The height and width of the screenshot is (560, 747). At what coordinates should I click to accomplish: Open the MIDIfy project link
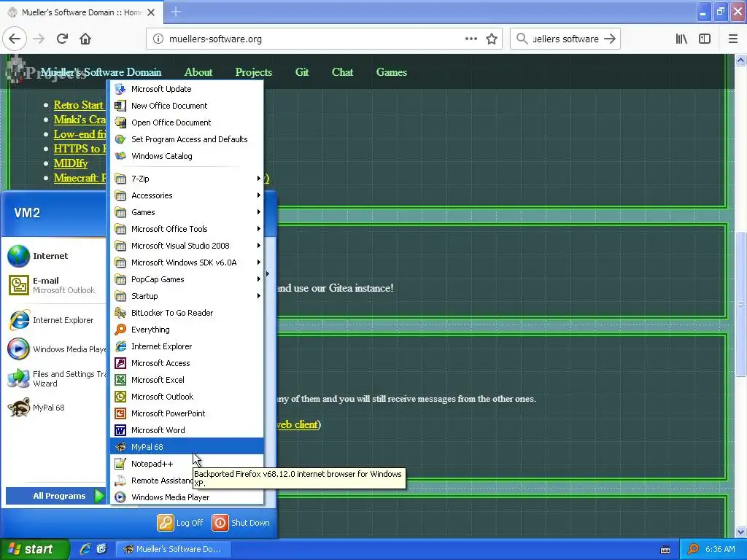pyautogui.click(x=71, y=163)
